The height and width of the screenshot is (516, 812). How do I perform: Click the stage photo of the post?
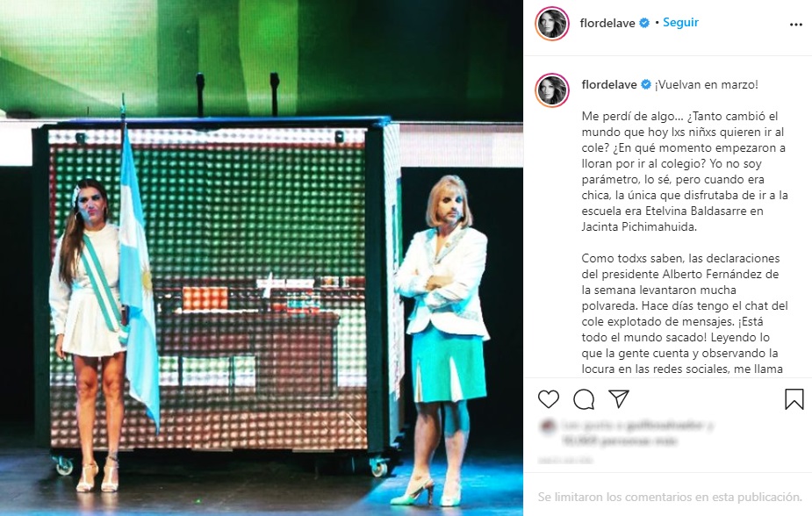pos(262,258)
